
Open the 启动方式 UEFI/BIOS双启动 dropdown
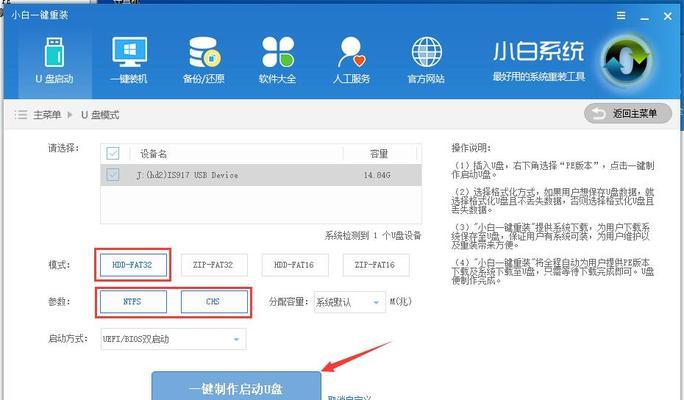173,339
